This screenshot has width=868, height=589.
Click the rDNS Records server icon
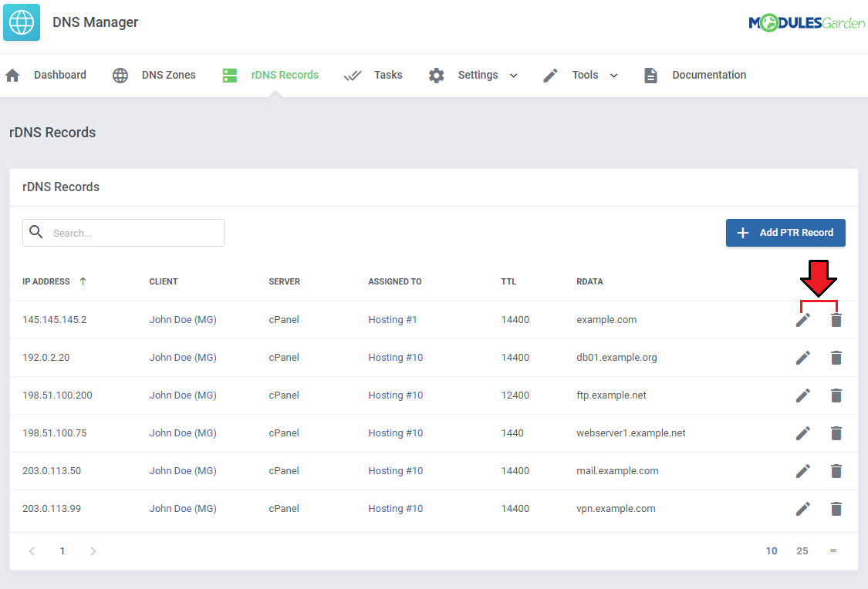tap(230, 76)
